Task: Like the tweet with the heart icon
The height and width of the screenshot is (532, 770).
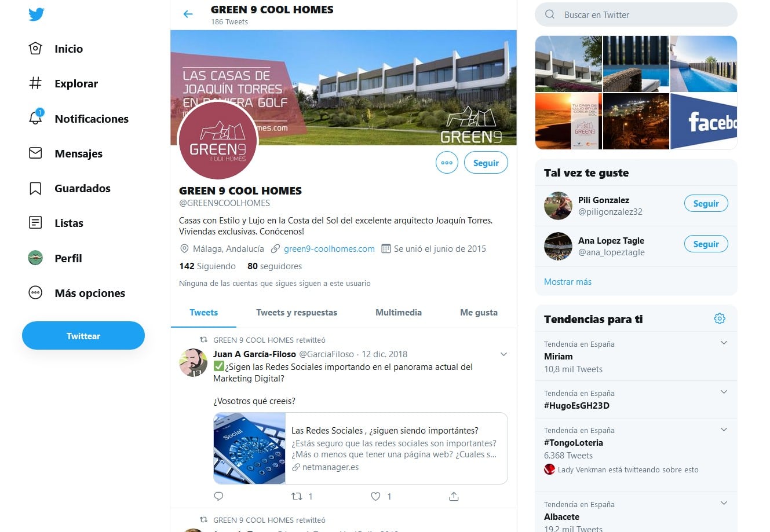Action: click(375, 496)
